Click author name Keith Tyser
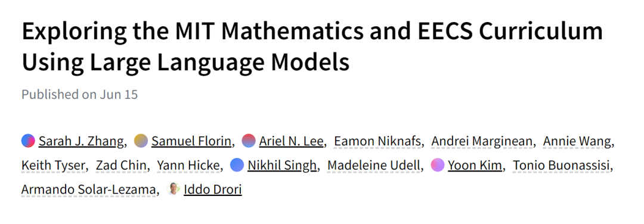 pos(53,166)
